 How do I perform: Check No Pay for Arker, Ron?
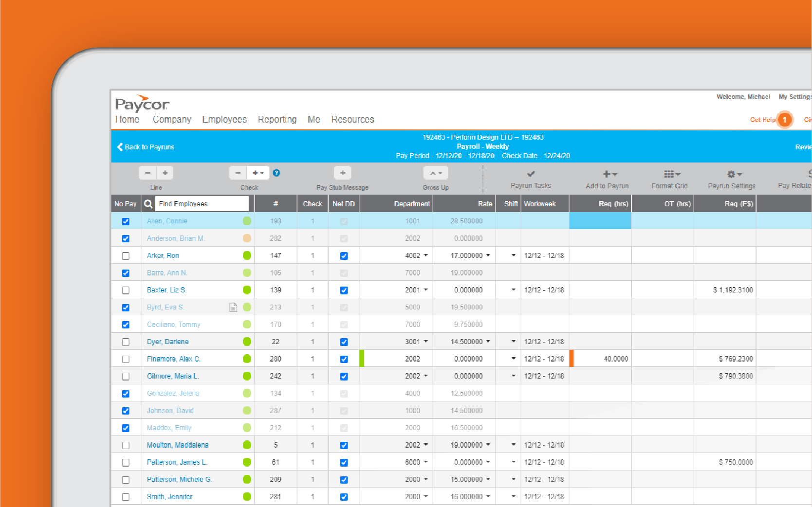click(126, 256)
